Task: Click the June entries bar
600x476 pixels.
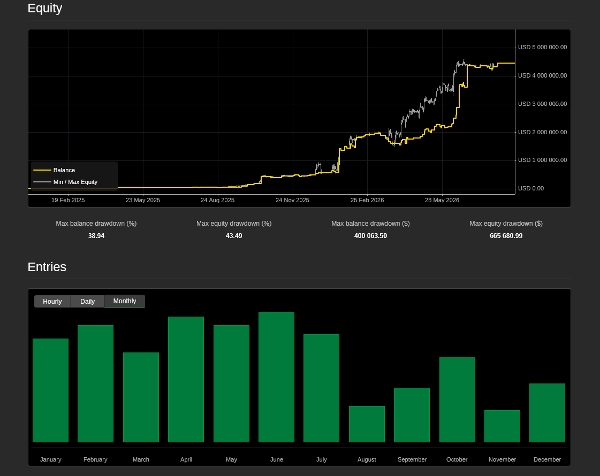Action: tap(276, 377)
